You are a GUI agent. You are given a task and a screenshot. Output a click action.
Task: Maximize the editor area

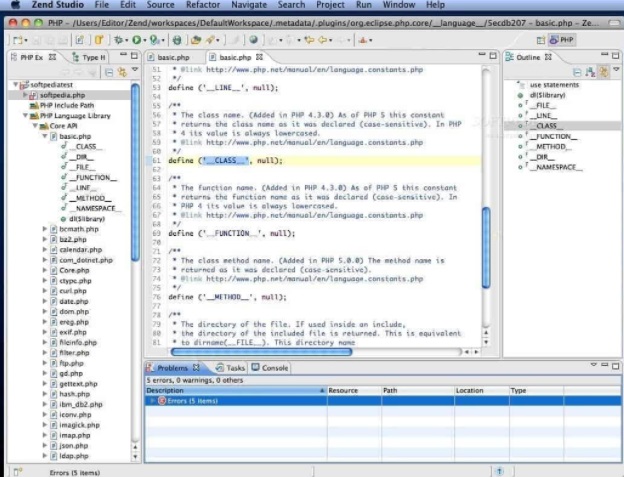[x=493, y=55]
